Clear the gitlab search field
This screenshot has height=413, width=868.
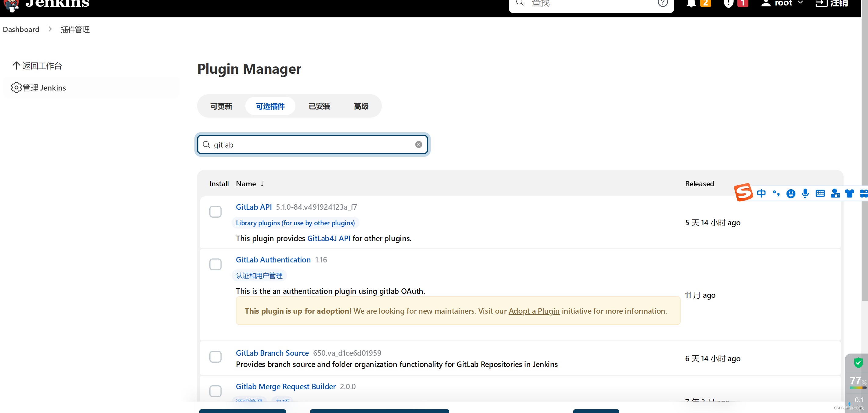(418, 144)
